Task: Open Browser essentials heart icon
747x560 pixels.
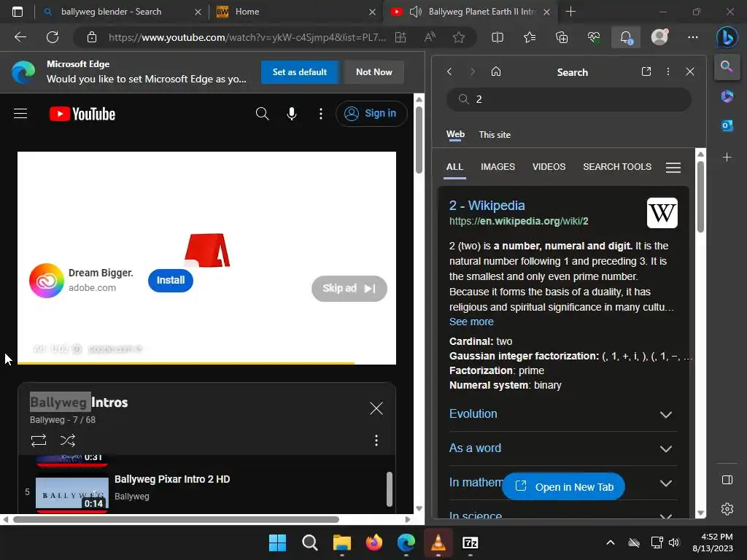Action: [x=594, y=37]
